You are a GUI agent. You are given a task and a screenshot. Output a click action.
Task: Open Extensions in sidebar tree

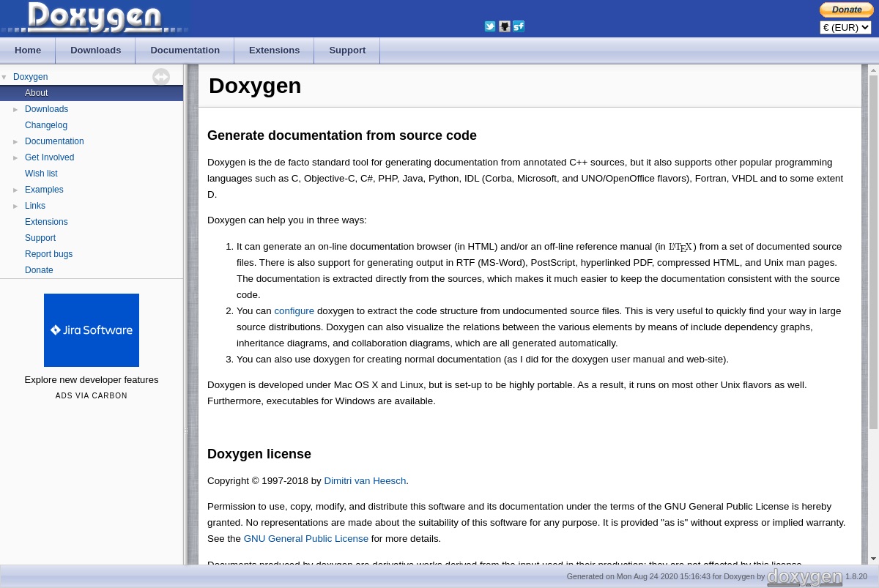click(x=46, y=222)
